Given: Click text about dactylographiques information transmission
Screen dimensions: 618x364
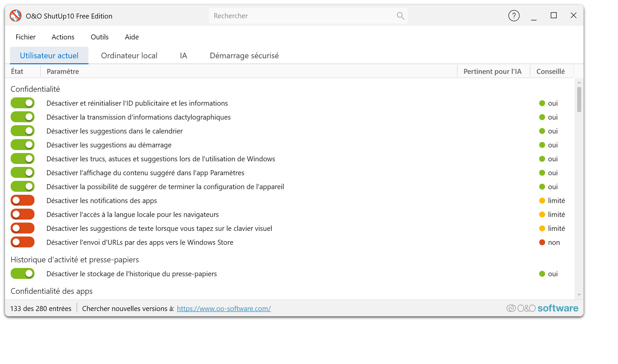Looking at the screenshot, I should coord(139,117).
